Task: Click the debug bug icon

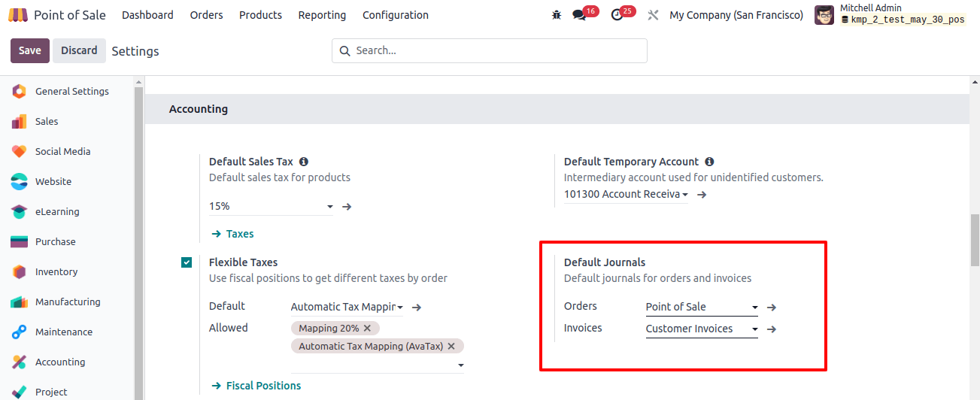Action: [557, 15]
